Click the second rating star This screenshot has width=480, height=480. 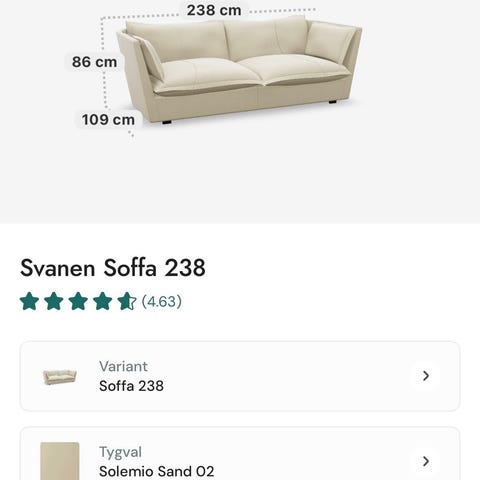point(54,301)
